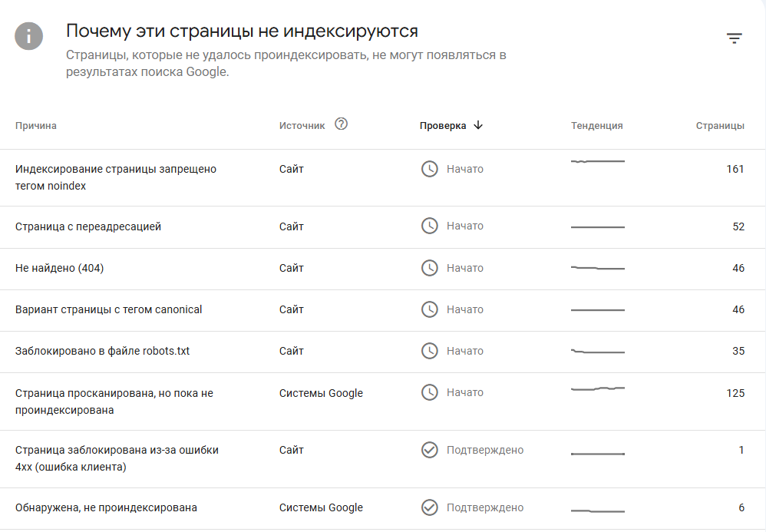Click the clock icon in the robots.txt row

click(x=430, y=351)
